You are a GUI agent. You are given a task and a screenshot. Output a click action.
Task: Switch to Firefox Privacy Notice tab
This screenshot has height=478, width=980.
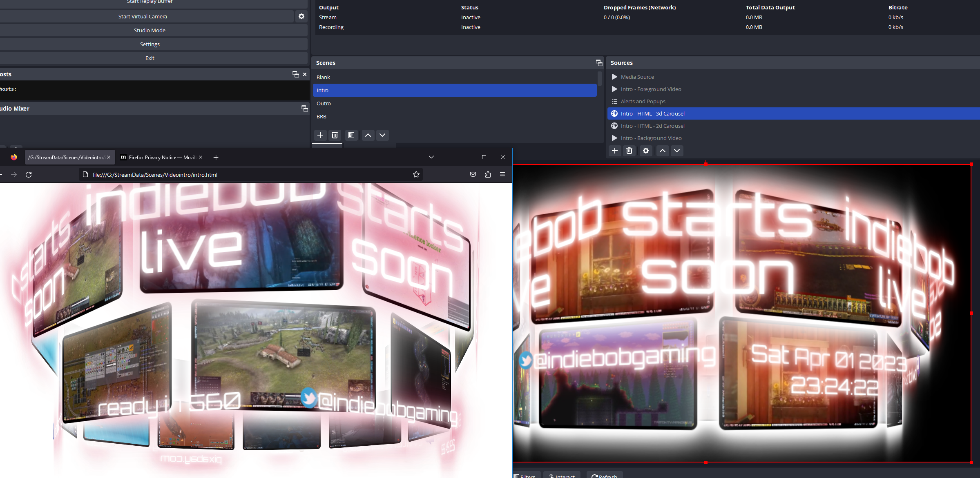159,157
